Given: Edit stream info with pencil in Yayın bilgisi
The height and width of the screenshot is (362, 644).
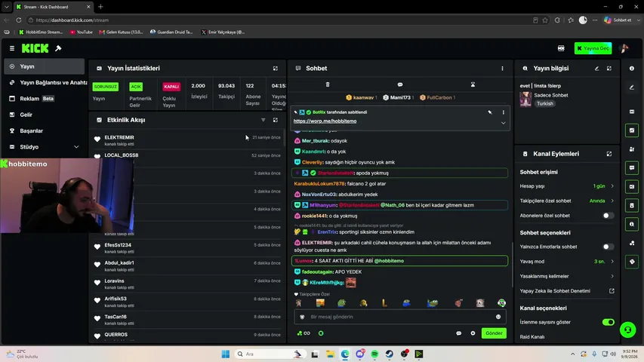Looking at the screenshot, I should tap(596, 69).
